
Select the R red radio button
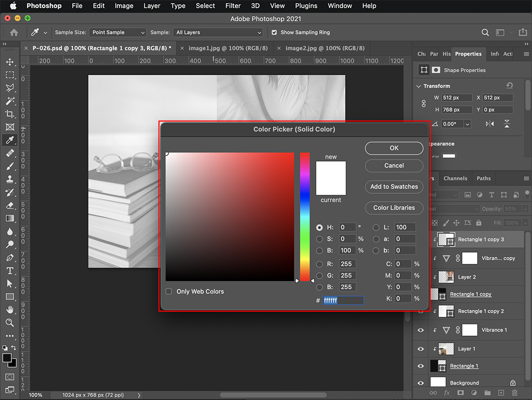tap(320, 264)
